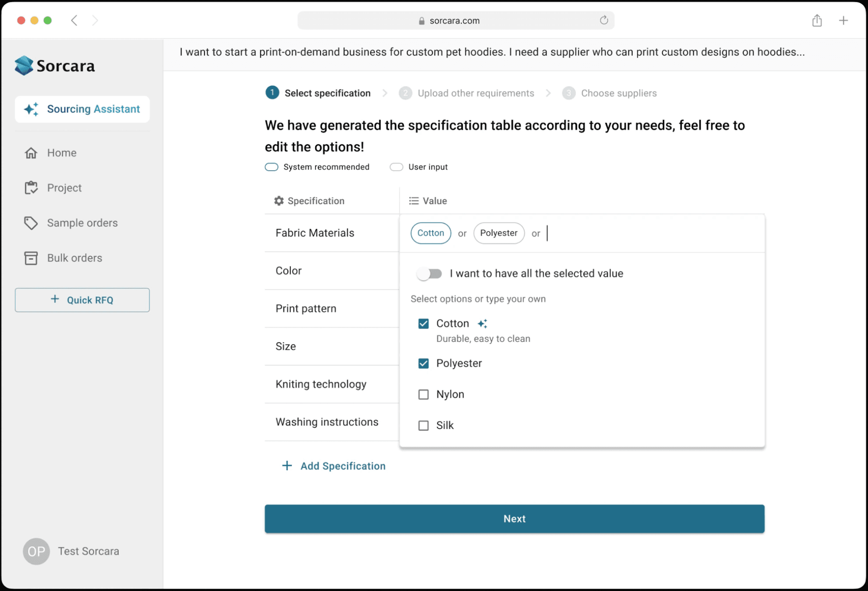Image resolution: width=868 pixels, height=591 pixels.
Task: Click the Sourcing Assistant sparkle icon
Action: [31, 109]
